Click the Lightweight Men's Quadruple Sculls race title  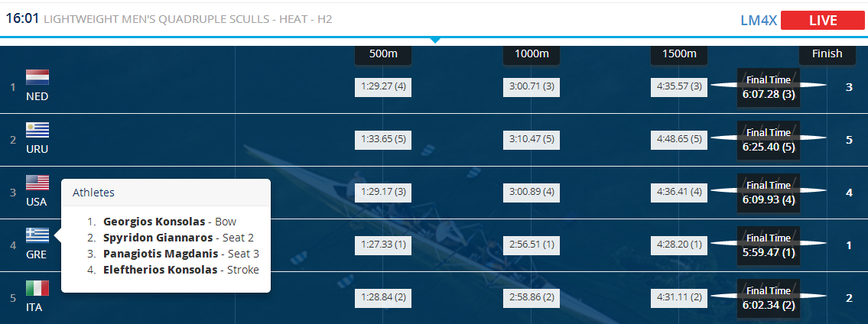(187, 19)
